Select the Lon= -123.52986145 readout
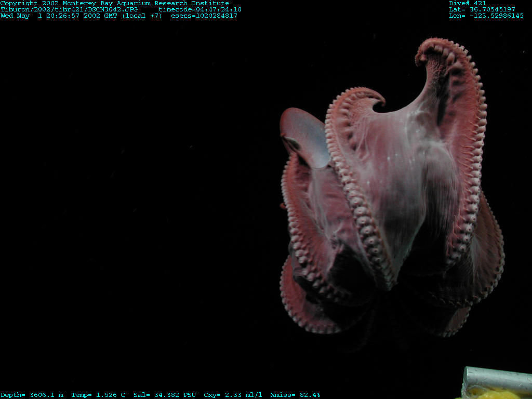This screenshot has width=532, height=399. pyautogui.click(x=486, y=16)
